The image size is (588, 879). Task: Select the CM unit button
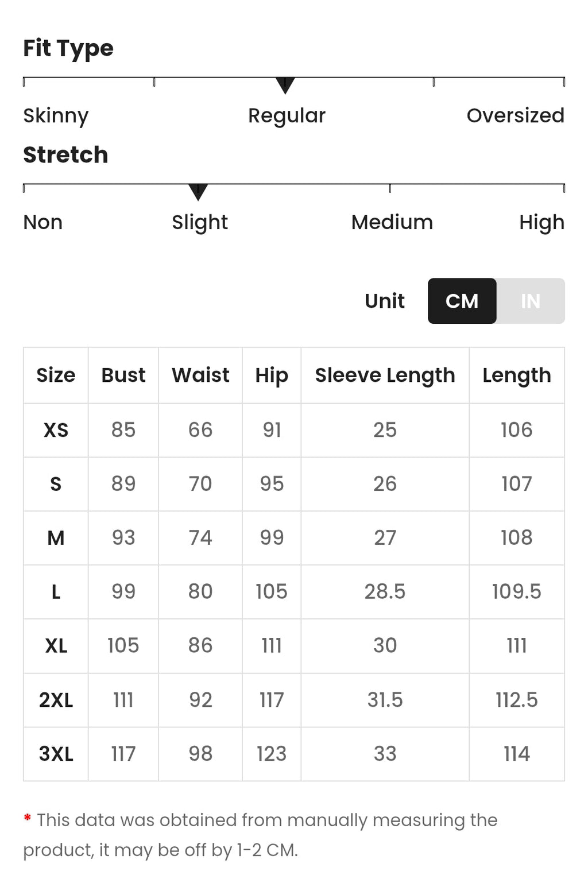point(462,301)
